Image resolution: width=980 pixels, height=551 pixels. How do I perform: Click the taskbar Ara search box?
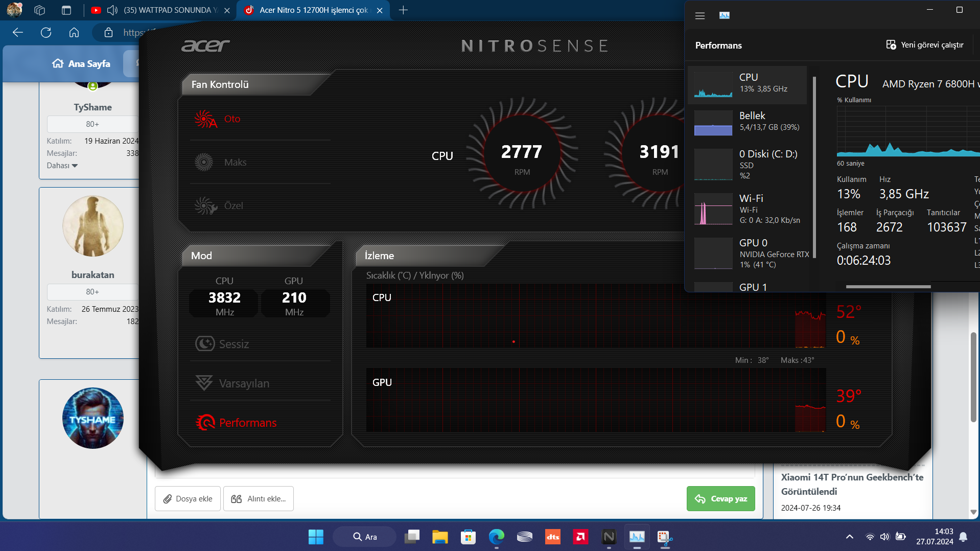click(x=364, y=537)
